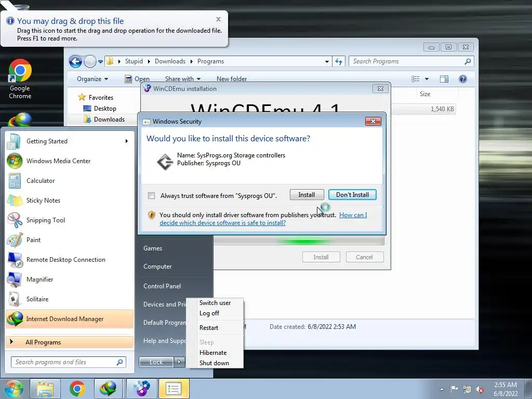Viewport: 532px width, 399px height.
Task: Click the change view icon in Explorer toolbar
Action: [415, 79]
